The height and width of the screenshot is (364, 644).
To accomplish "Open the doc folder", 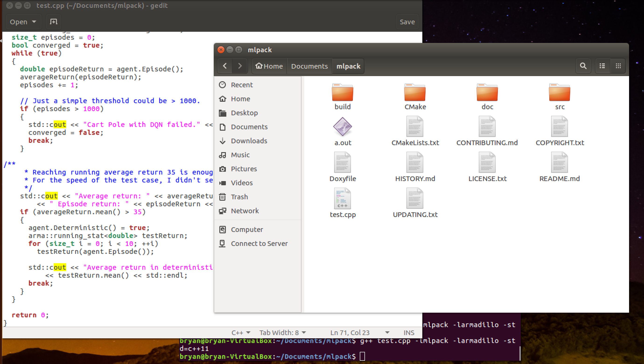I will click(x=487, y=96).
